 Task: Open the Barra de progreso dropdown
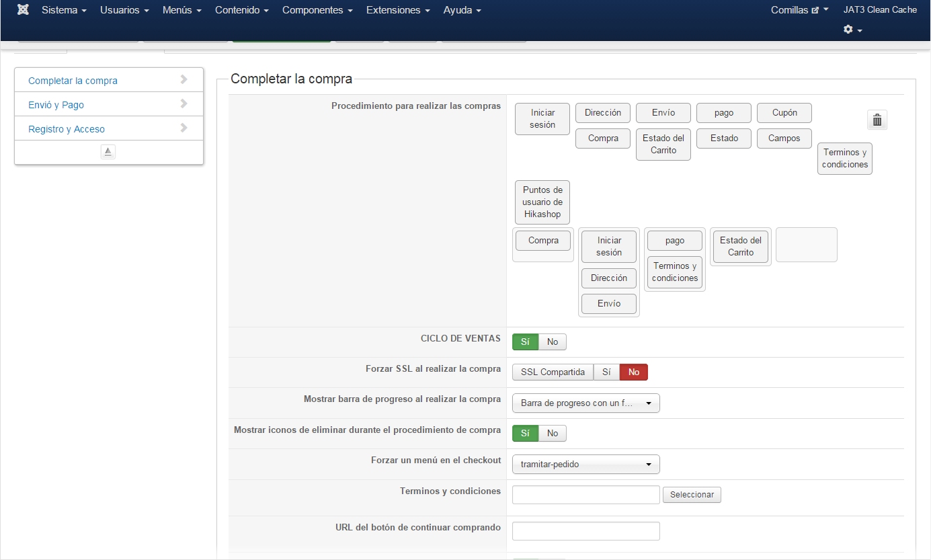click(586, 403)
